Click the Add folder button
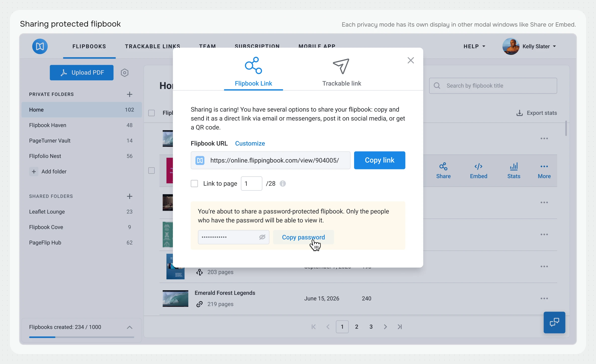Viewport: 596px width, 364px height. 48,172
